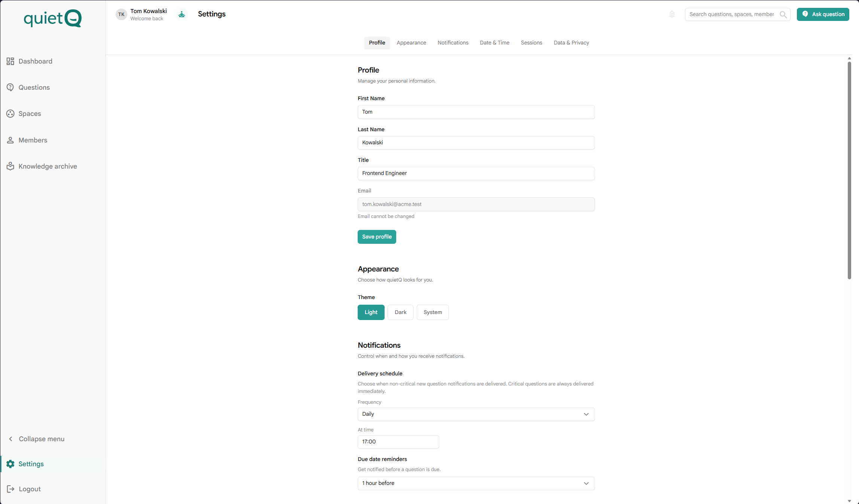Go to Members using the sidebar icon

click(x=10, y=140)
